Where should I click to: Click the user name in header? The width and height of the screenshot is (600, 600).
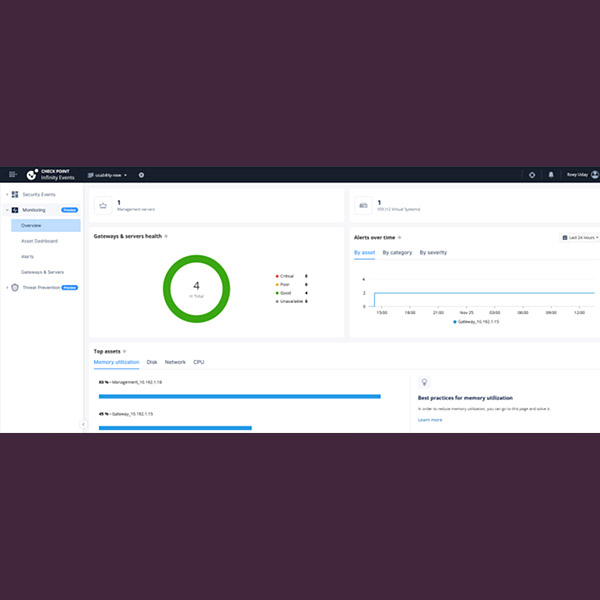[577, 174]
